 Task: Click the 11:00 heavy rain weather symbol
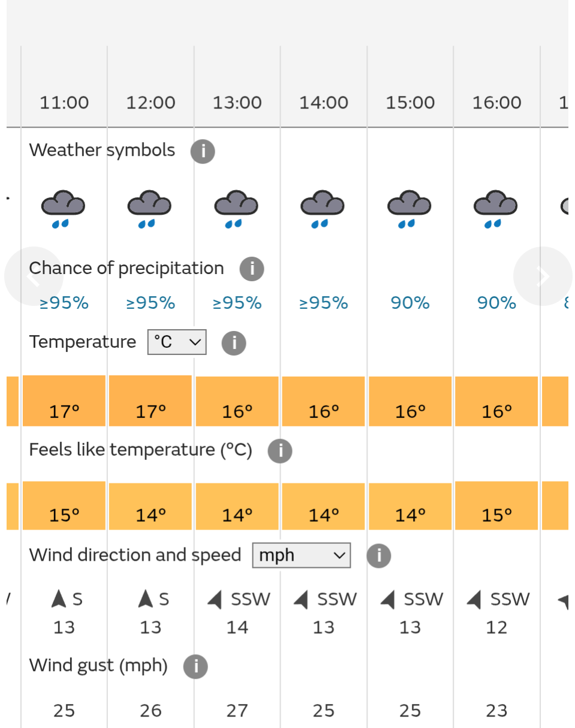(x=64, y=209)
